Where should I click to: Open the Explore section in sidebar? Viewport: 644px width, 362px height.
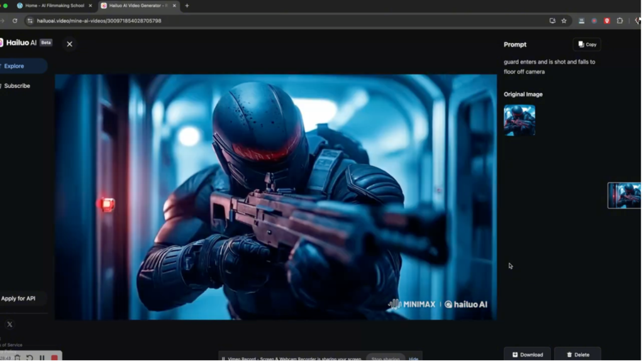pos(23,66)
